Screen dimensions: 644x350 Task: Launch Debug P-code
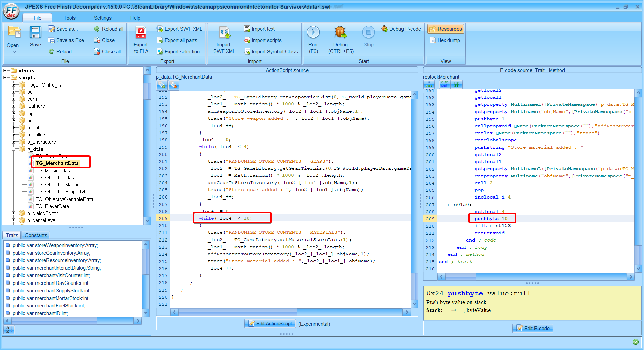(x=401, y=29)
